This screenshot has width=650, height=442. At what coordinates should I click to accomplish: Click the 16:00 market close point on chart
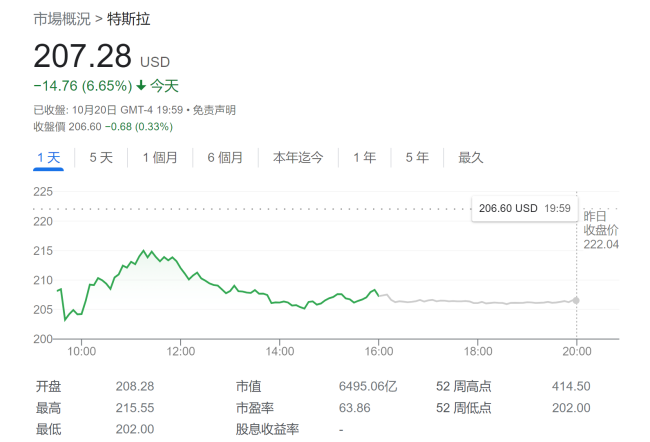click(x=378, y=295)
